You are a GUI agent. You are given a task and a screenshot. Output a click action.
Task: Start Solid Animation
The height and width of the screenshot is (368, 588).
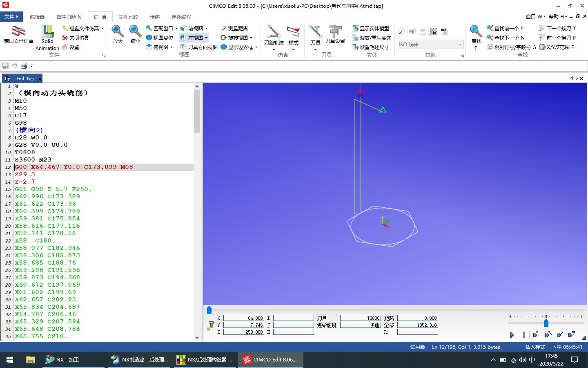pyautogui.click(x=47, y=37)
